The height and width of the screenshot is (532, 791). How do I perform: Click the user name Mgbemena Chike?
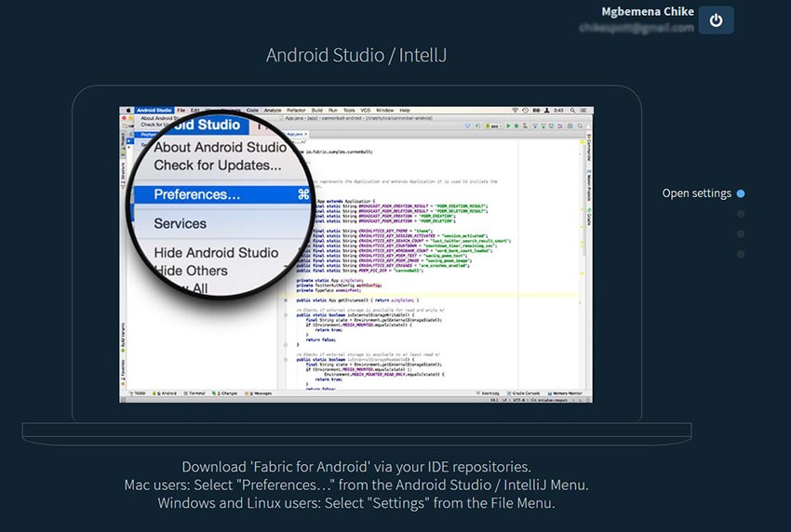click(648, 11)
